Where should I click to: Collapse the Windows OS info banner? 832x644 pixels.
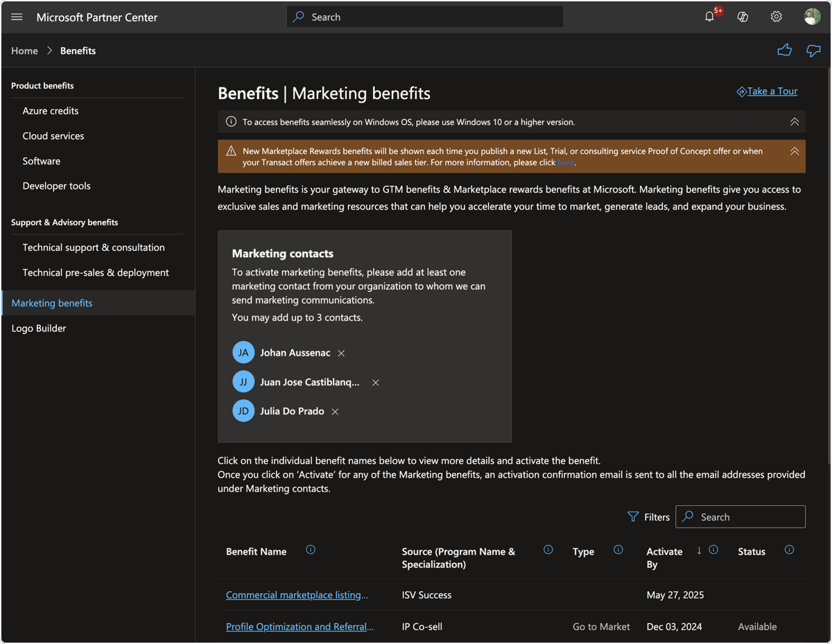(795, 122)
